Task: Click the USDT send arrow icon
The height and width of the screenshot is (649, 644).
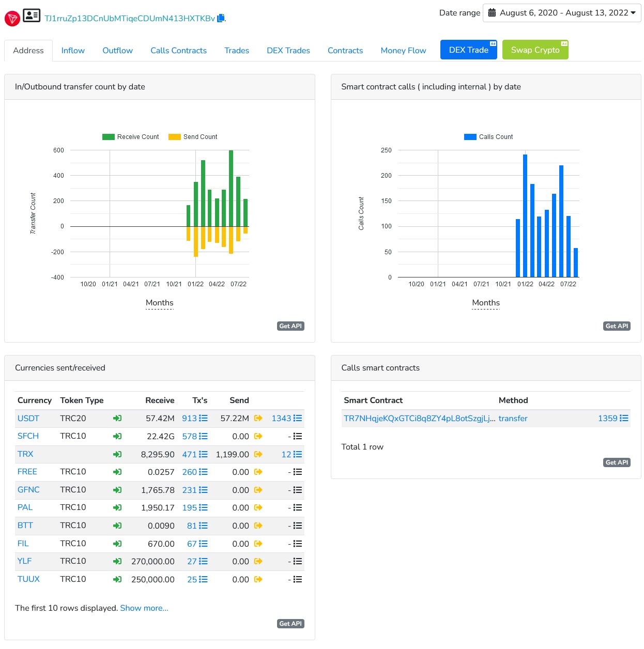Action: click(x=258, y=418)
